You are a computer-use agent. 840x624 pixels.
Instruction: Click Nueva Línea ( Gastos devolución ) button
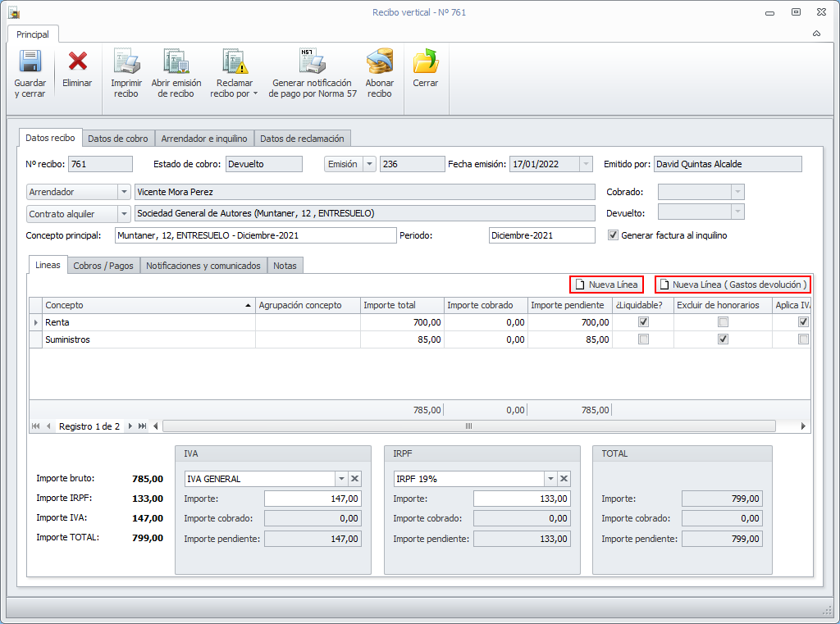733,285
